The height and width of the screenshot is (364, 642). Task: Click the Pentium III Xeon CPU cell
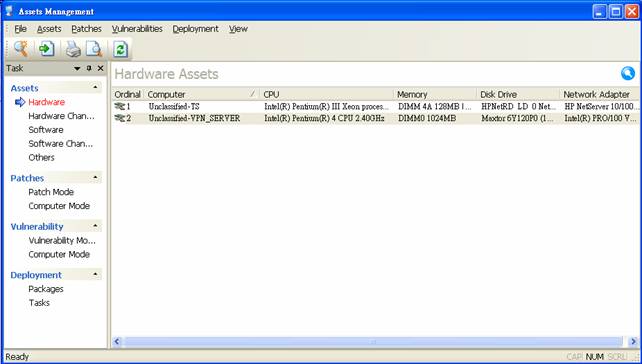326,106
